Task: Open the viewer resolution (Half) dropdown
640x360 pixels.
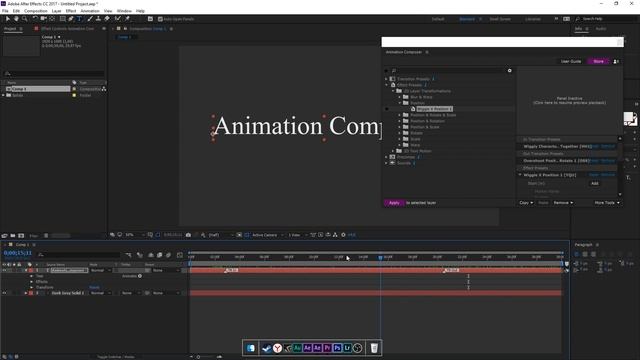Action: point(221,235)
